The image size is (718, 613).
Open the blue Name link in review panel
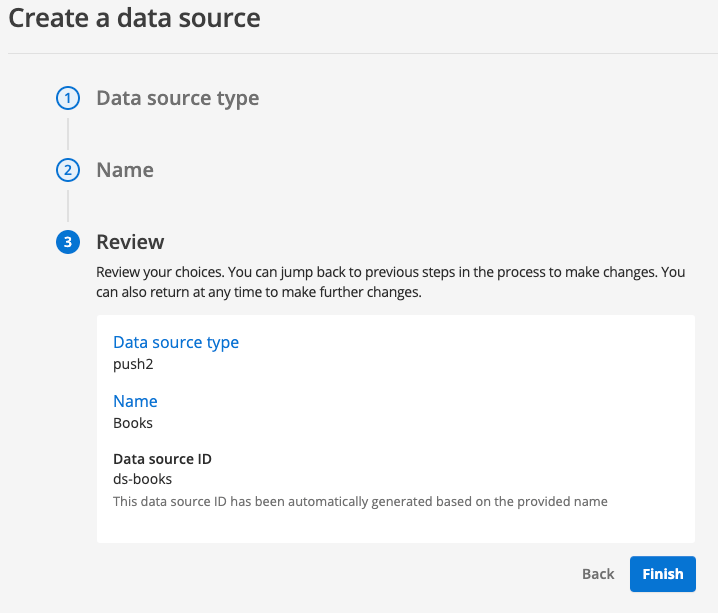coord(135,401)
